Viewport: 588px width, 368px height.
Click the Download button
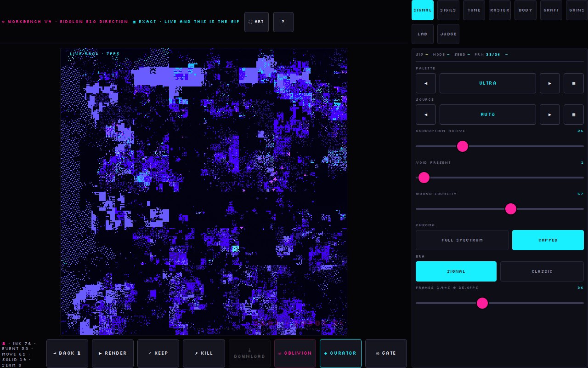249,353
